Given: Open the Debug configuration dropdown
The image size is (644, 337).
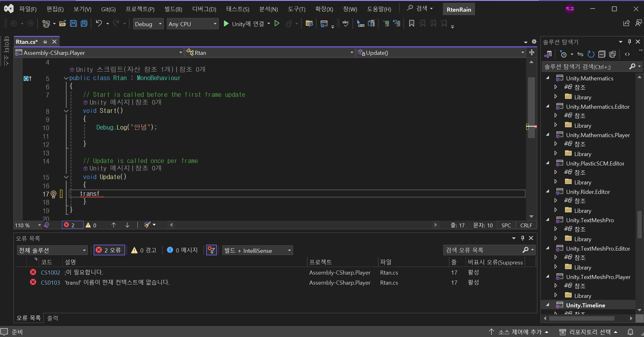Looking at the screenshot, I should (x=148, y=24).
